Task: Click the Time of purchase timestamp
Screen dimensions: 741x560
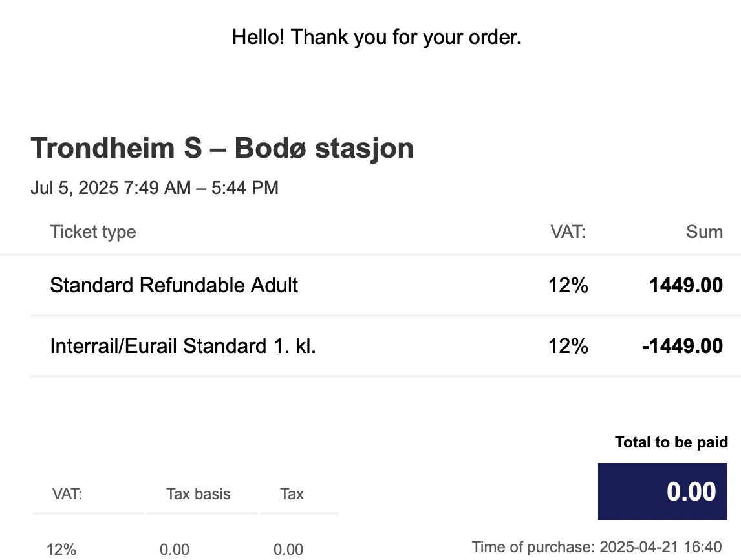Action: [596, 547]
